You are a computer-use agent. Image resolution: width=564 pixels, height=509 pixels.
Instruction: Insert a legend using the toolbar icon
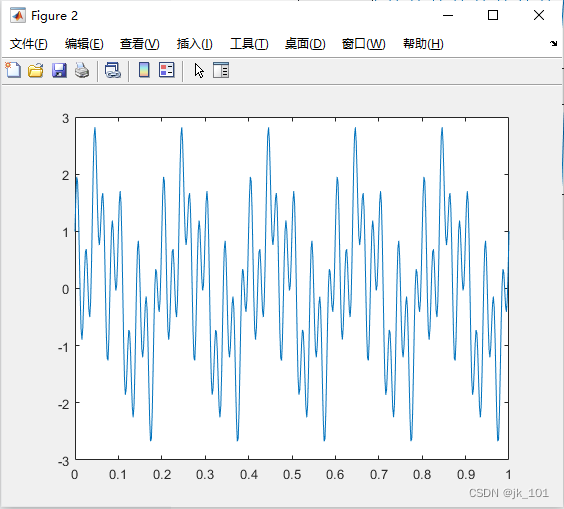pos(167,70)
